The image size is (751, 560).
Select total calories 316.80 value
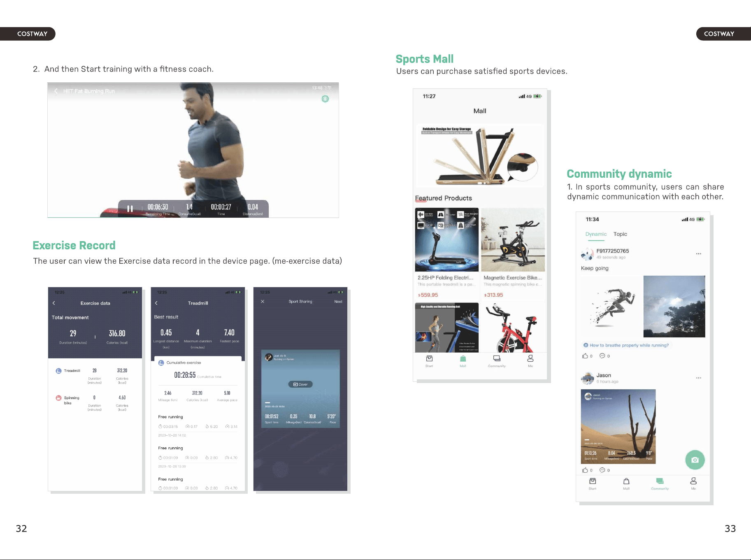117,333
